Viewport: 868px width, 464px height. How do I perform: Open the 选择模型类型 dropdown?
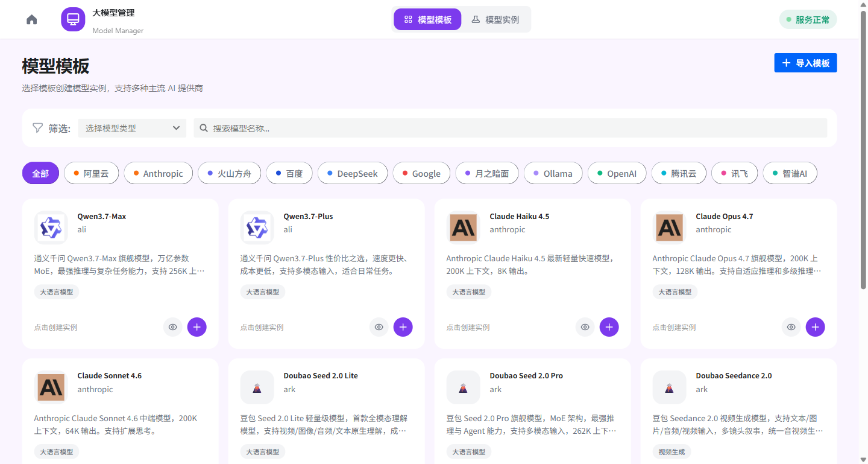[132, 128]
